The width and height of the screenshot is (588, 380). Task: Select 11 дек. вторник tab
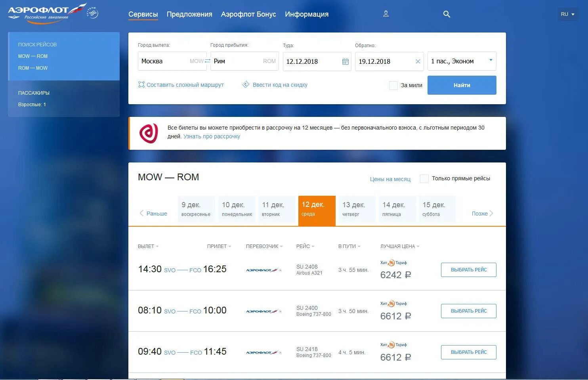277,209
